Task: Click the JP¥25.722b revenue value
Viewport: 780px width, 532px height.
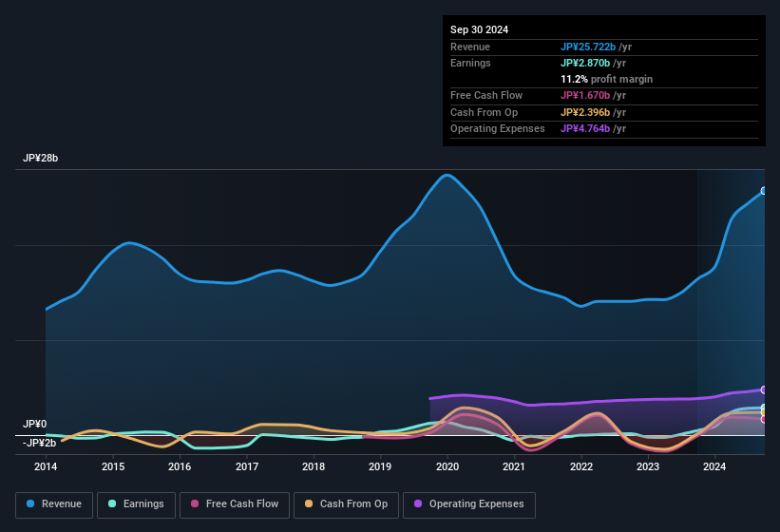Action: 588,47
